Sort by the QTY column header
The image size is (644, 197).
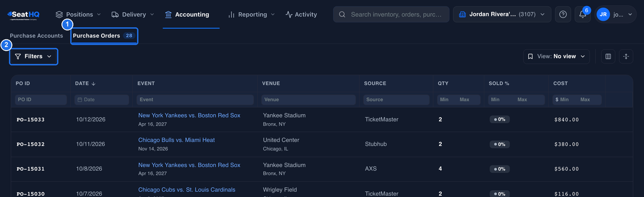[x=443, y=83]
